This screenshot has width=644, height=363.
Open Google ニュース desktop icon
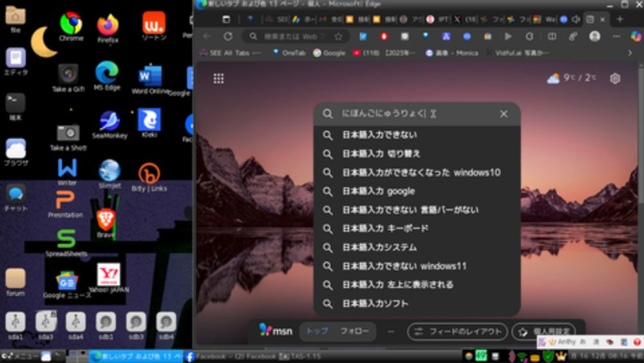pyautogui.click(x=67, y=284)
